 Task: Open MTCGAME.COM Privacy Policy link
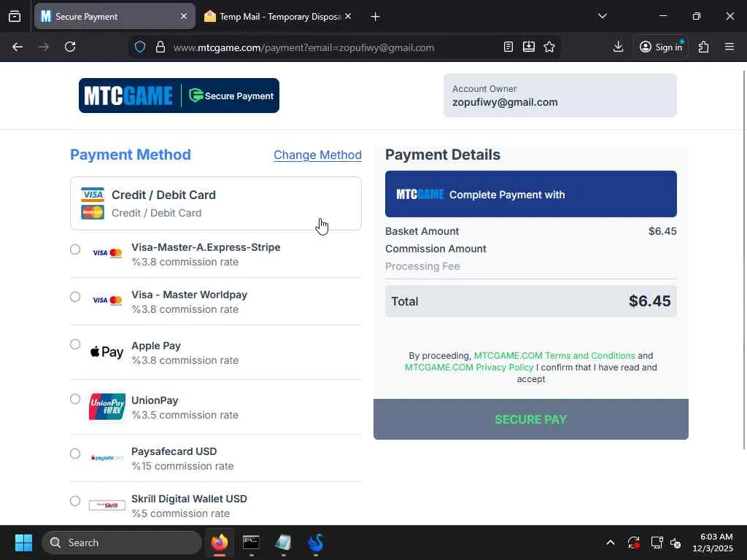pyautogui.click(x=469, y=367)
